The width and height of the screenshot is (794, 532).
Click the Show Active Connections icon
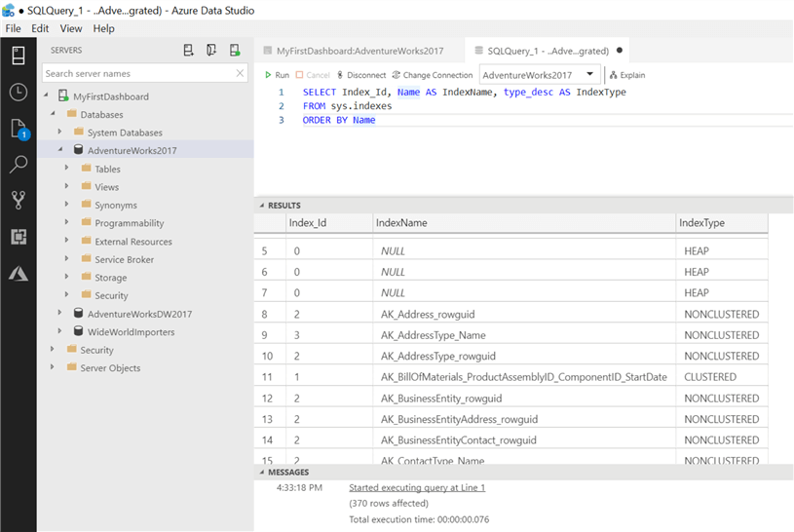[235, 50]
